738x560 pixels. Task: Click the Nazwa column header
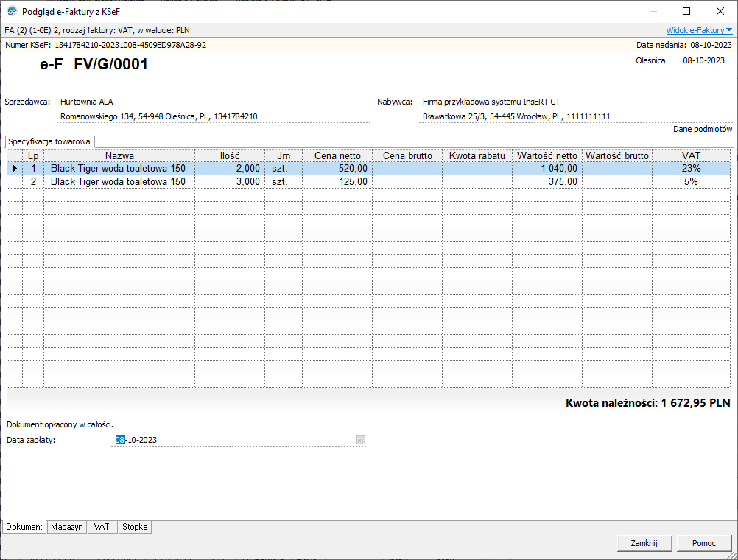click(x=119, y=155)
